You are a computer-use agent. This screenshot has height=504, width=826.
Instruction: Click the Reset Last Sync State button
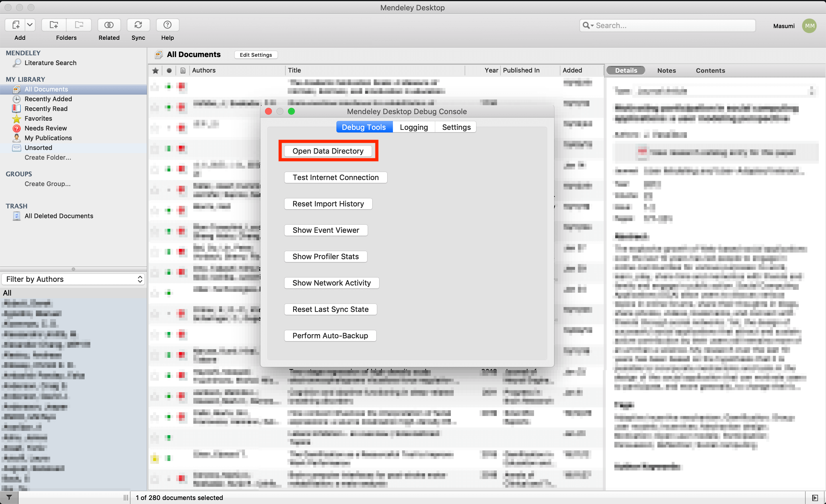tap(330, 309)
